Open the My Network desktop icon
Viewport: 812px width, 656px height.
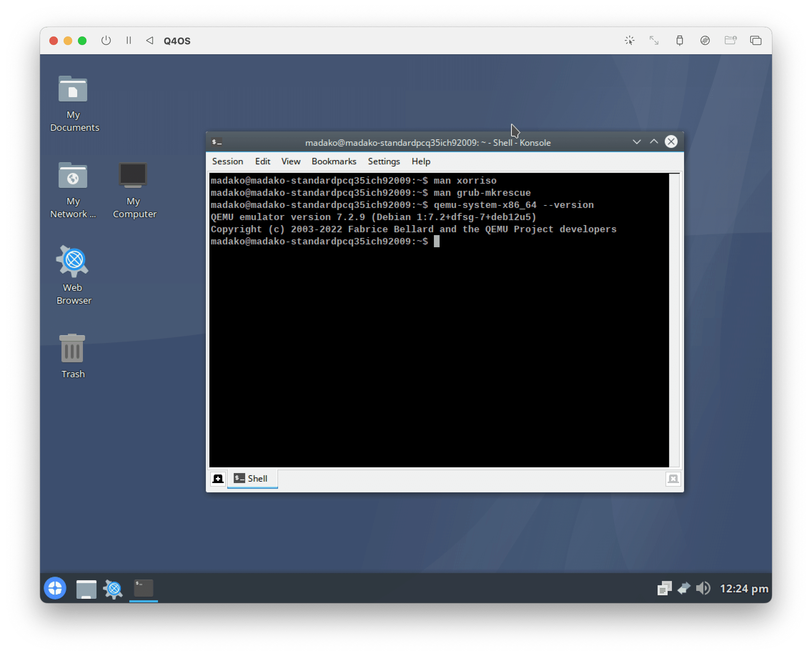[73, 190]
